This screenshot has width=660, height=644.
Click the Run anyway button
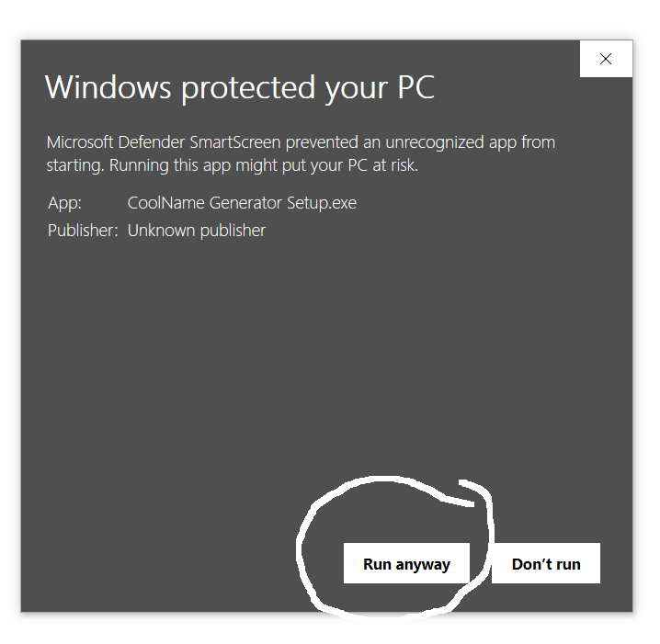pos(406,564)
